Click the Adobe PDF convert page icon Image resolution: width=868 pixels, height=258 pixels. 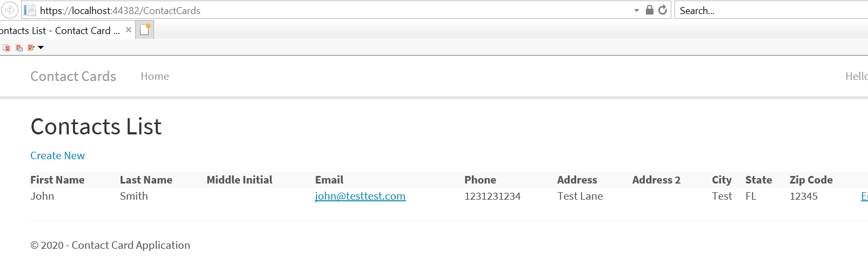pos(6,48)
